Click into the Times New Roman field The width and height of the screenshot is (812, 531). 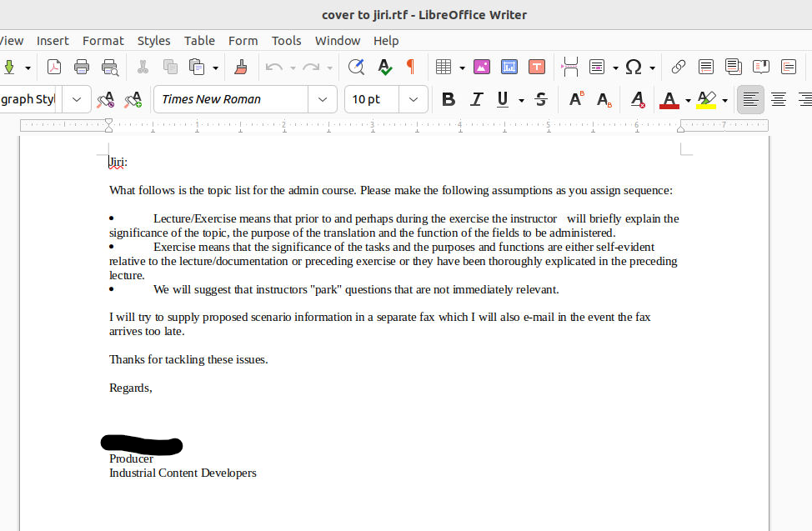(231, 99)
